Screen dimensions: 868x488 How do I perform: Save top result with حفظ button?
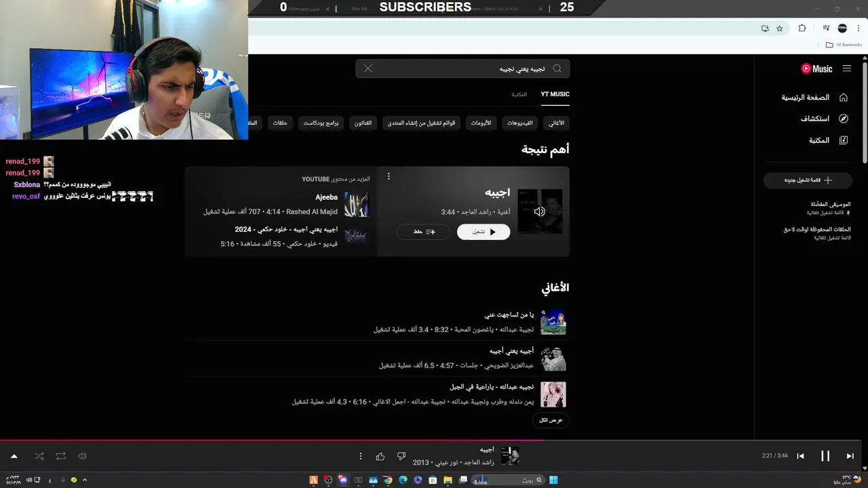(424, 232)
